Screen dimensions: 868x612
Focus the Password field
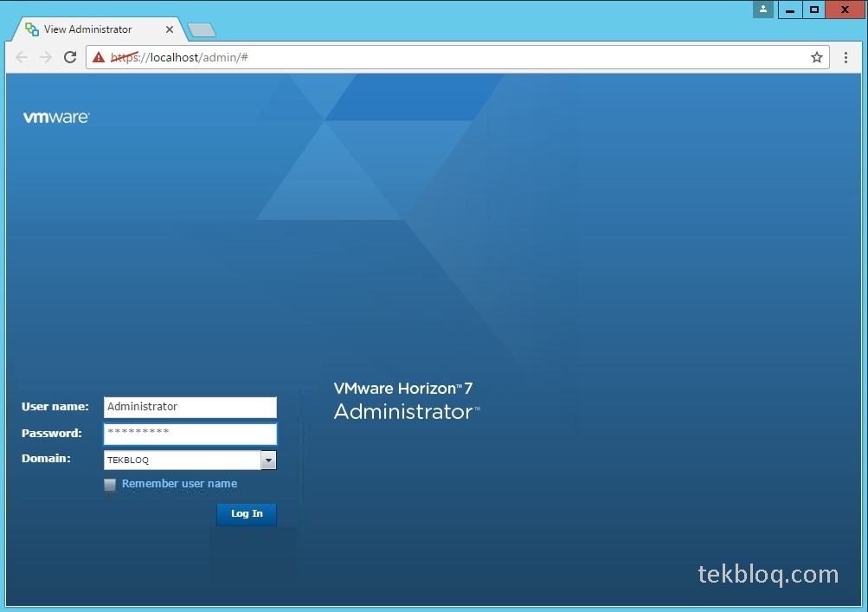tap(190, 435)
